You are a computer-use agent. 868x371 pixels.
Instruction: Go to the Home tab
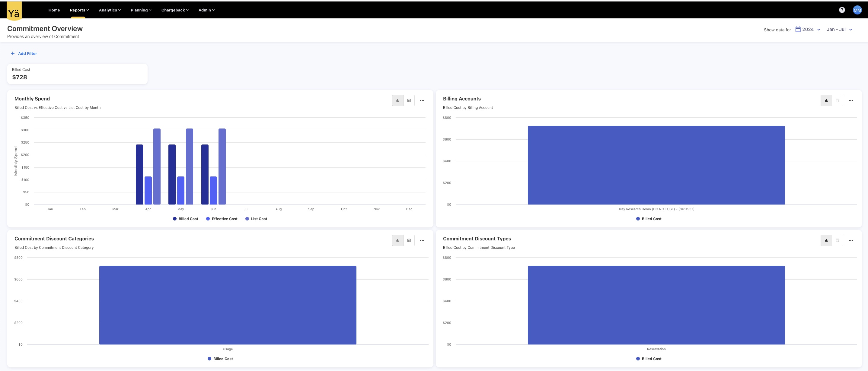54,10
